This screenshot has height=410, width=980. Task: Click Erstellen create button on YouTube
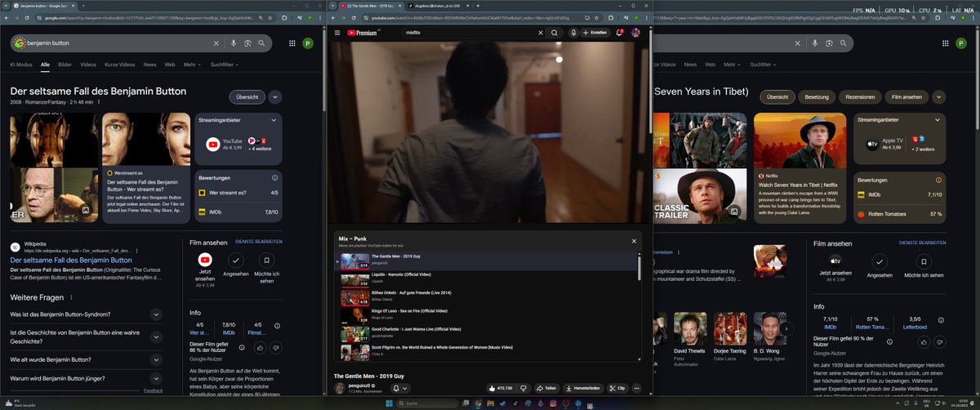pyautogui.click(x=596, y=33)
